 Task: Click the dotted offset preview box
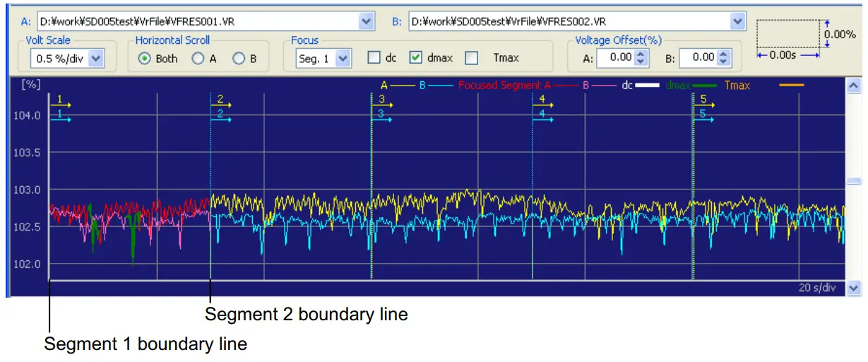click(787, 33)
